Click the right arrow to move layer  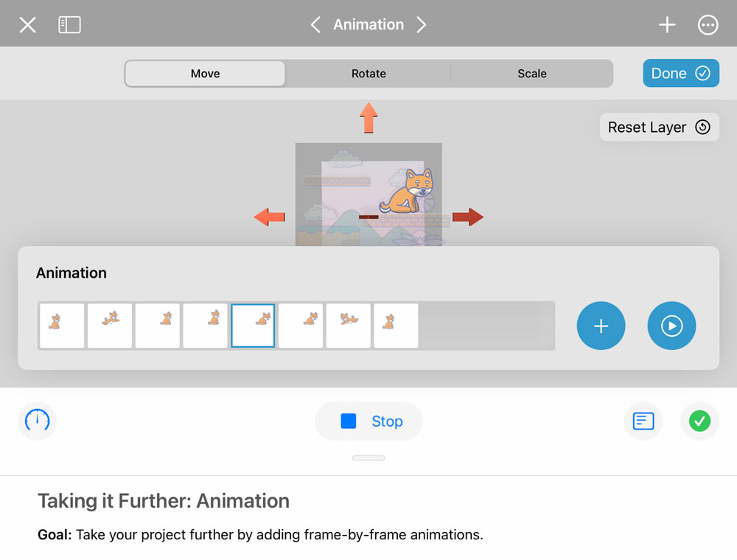tap(468, 217)
